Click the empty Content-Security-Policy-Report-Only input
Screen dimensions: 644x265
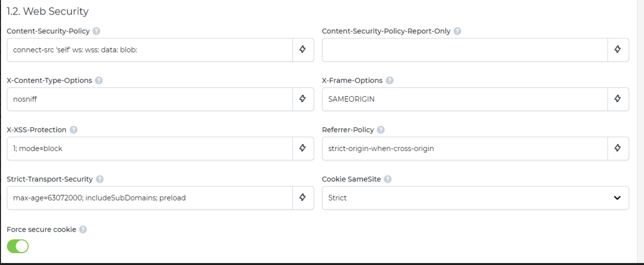pyautogui.click(x=465, y=50)
